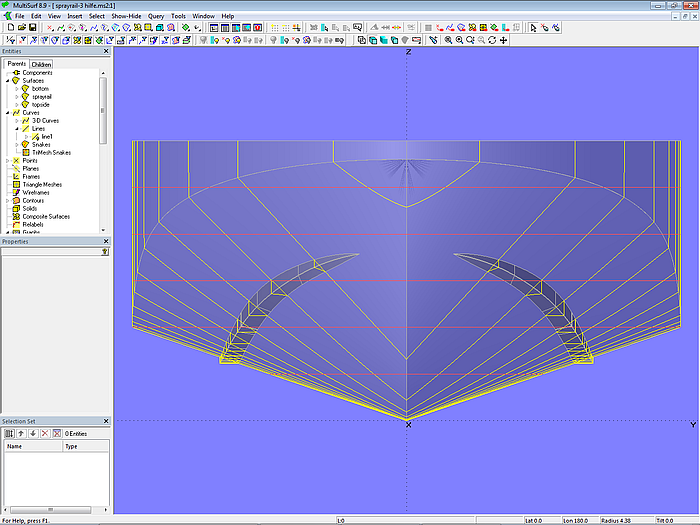The width and height of the screenshot is (700, 525).
Task: Expand the Points tree node
Action: (7, 160)
